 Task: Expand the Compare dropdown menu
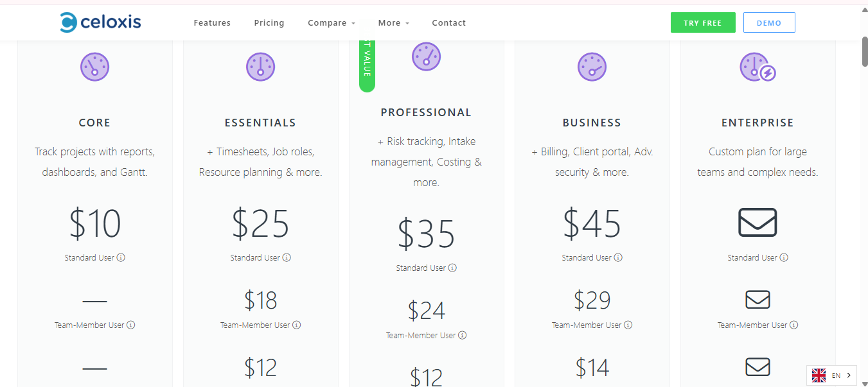click(332, 23)
